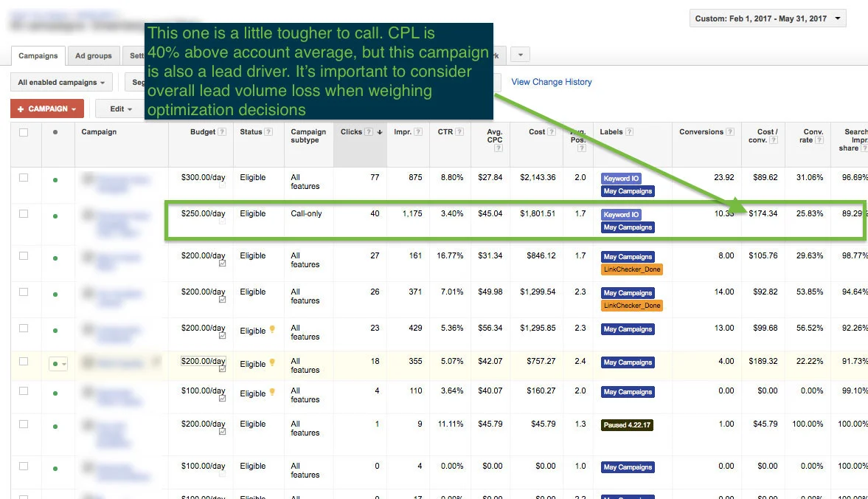Select the Campaigns tab
The height and width of the screenshot is (499, 868).
coord(38,55)
